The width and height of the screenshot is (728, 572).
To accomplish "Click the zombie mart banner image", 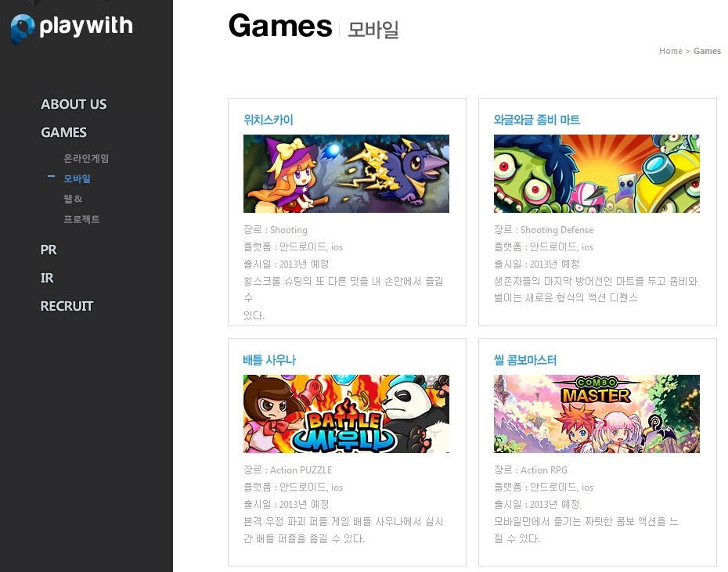I will pos(596,174).
